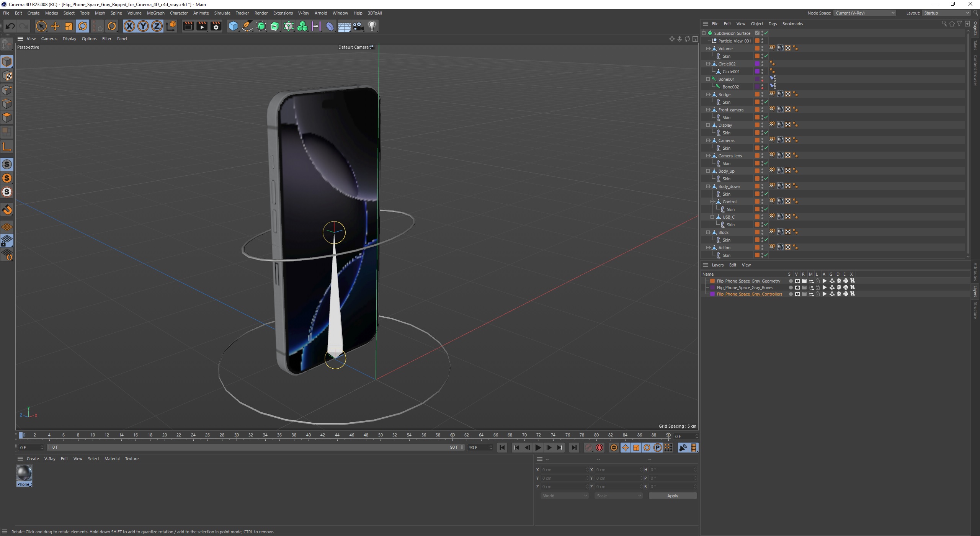Screen dimensions: 980x536
Task: Add a Cube primitive object
Action: coord(233,26)
